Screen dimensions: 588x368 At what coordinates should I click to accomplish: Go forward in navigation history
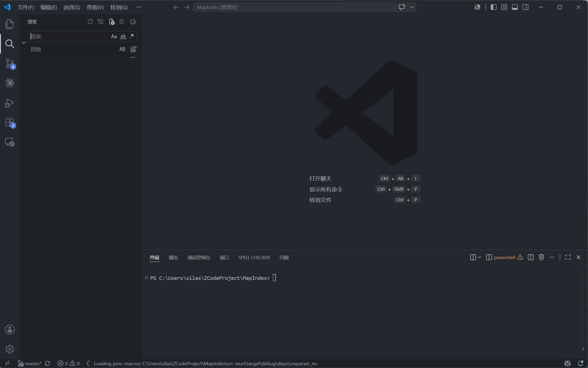[x=187, y=7]
